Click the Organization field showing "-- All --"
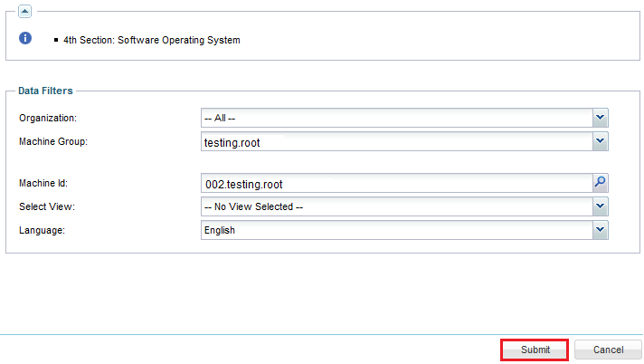Screen dimensions: 644x364 (x=396, y=118)
